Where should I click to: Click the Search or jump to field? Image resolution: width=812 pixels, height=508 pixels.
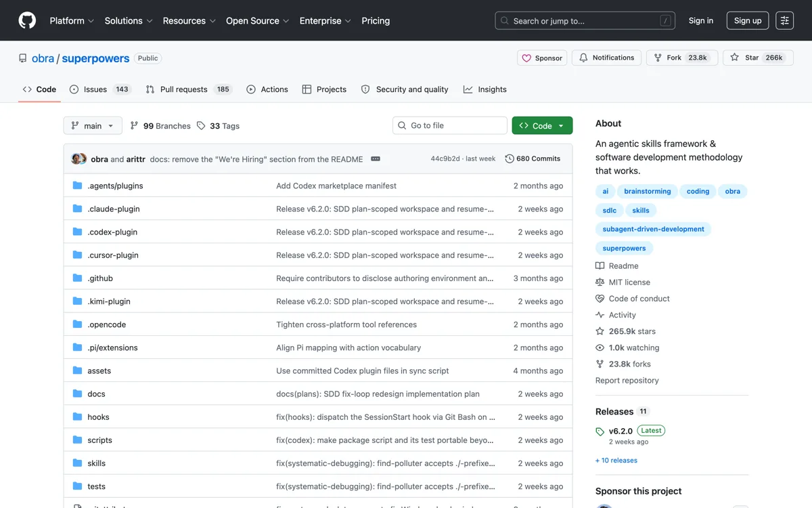585,21
